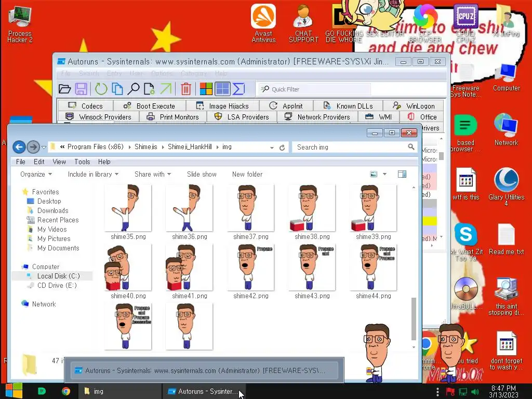This screenshot has width=532, height=399.
Task: Select Desktop under Favorites
Action: [49, 201]
